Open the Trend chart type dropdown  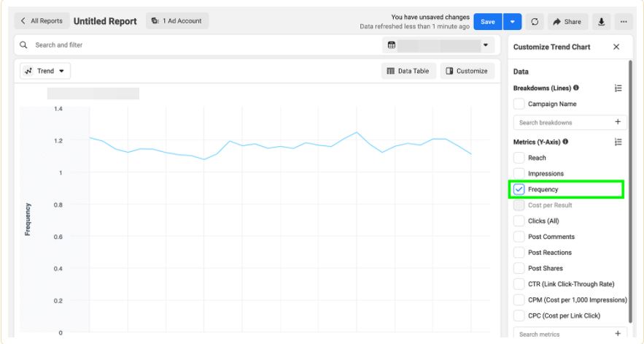[45, 71]
